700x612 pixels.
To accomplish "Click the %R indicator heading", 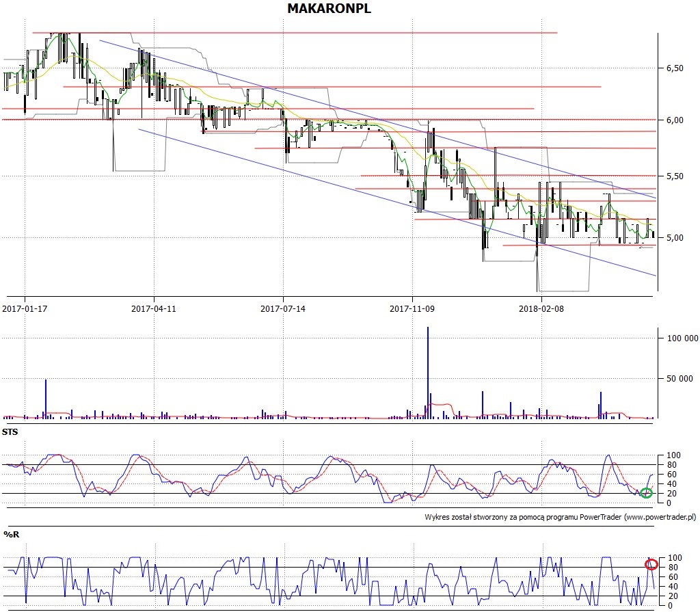I will (11, 534).
